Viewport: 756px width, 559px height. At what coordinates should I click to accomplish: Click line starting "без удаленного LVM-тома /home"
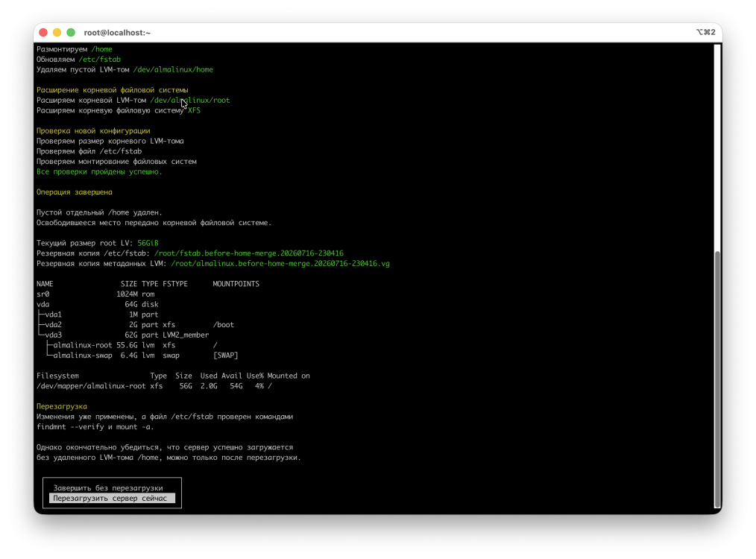click(x=168, y=458)
